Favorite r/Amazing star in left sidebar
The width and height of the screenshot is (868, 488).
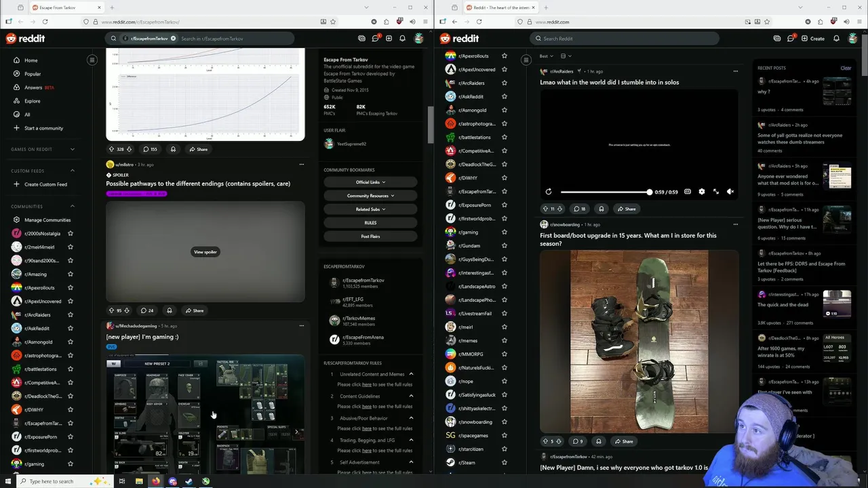tap(71, 274)
